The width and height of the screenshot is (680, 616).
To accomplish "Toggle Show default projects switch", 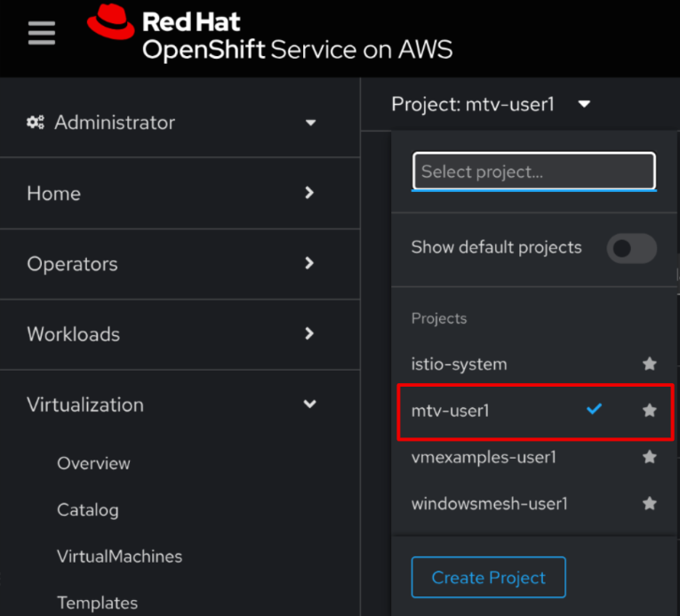I will click(631, 249).
